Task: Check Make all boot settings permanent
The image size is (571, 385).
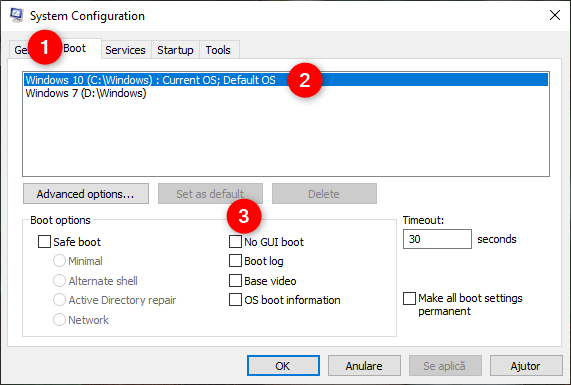Action: point(409,298)
